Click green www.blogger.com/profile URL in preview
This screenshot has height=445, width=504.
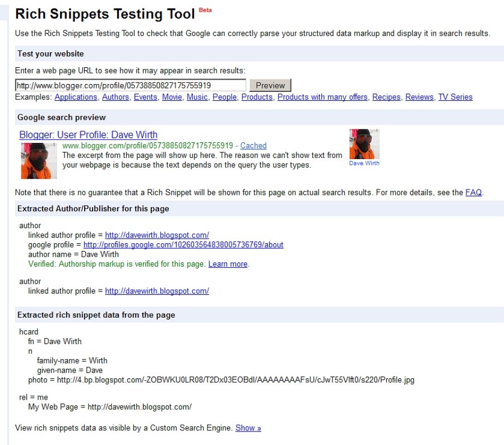[147, 146]
